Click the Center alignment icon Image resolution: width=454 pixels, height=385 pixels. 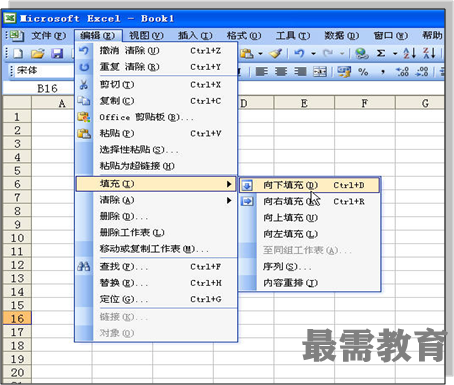(x=281, y=71)
